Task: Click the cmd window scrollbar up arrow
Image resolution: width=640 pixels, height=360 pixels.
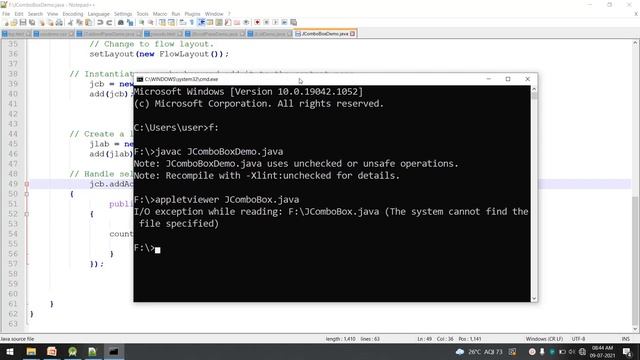Action: 534,89
